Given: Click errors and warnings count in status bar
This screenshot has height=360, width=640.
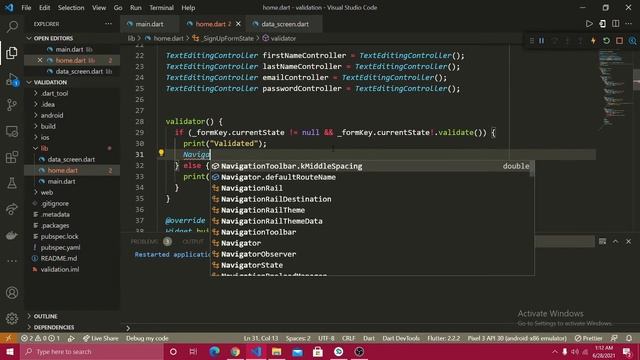Looking at the screenshot, I should pyautogui.click(x=40, y=338).
